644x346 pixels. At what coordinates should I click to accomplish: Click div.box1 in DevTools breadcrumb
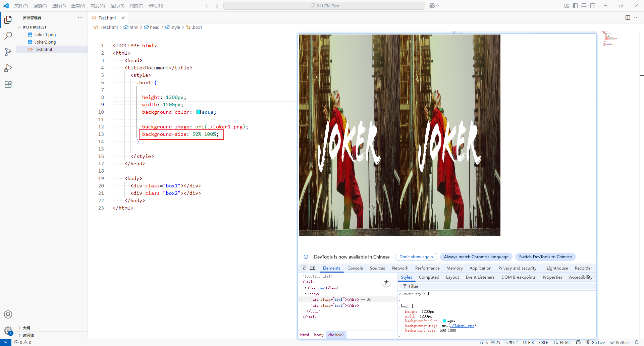point(336,335)
